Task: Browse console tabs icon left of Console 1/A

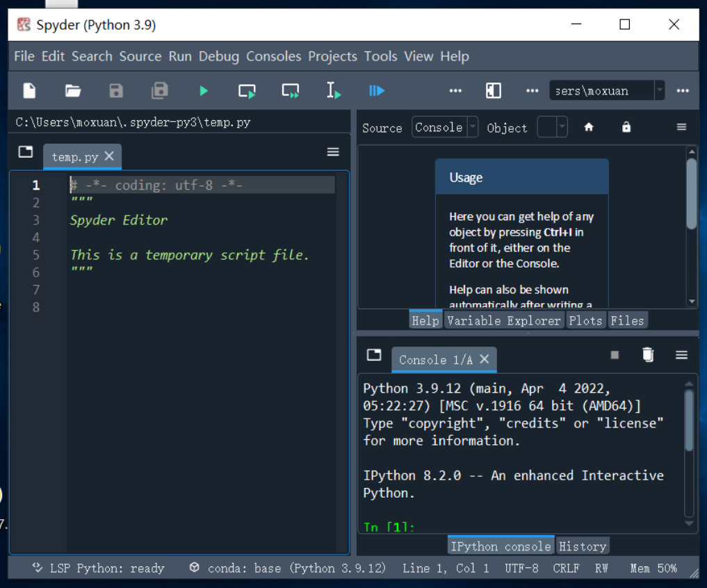Action: pos(374,355)
